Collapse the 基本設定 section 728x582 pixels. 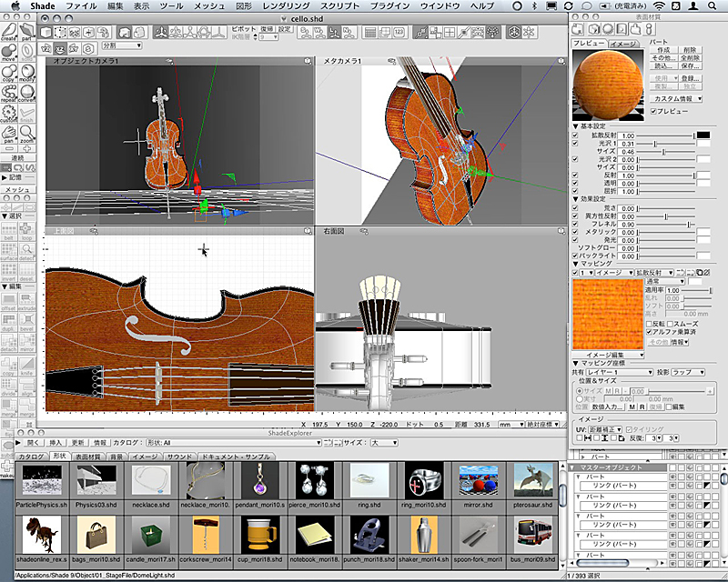pyautogui.click(x=575, y=125)
